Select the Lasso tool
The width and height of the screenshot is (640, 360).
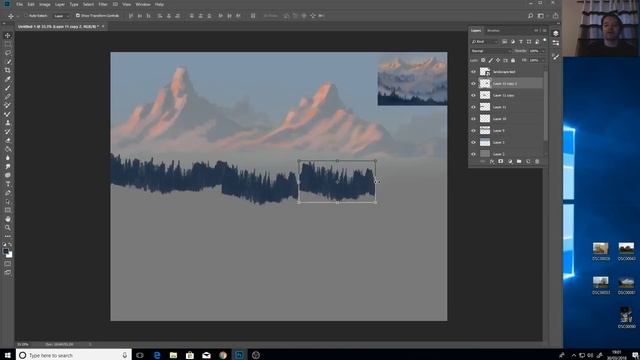(8, 53)
